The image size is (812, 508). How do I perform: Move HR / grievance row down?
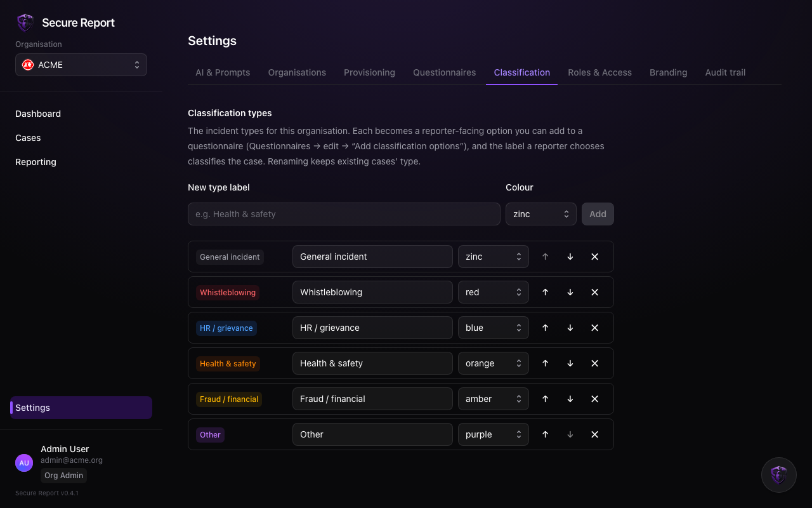click(570, 328)
